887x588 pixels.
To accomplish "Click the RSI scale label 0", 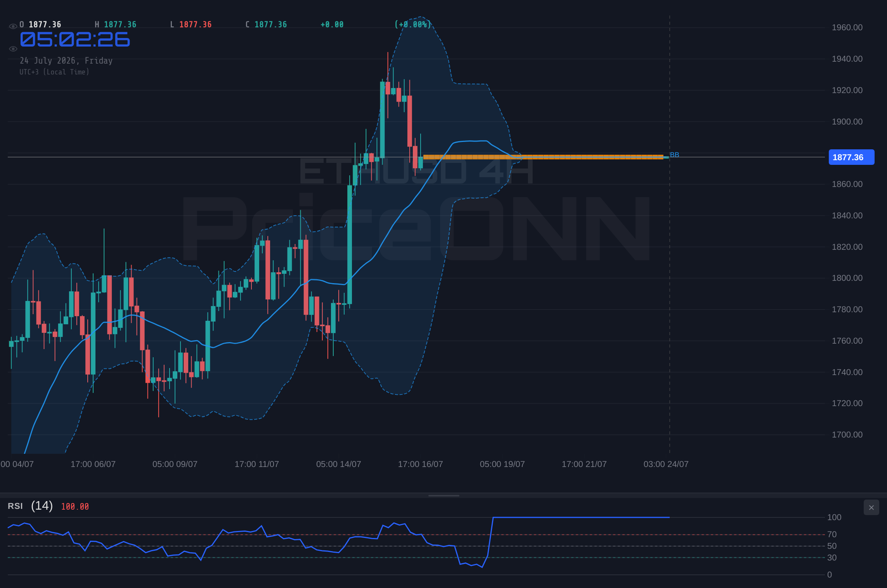I will click(830, 575).
